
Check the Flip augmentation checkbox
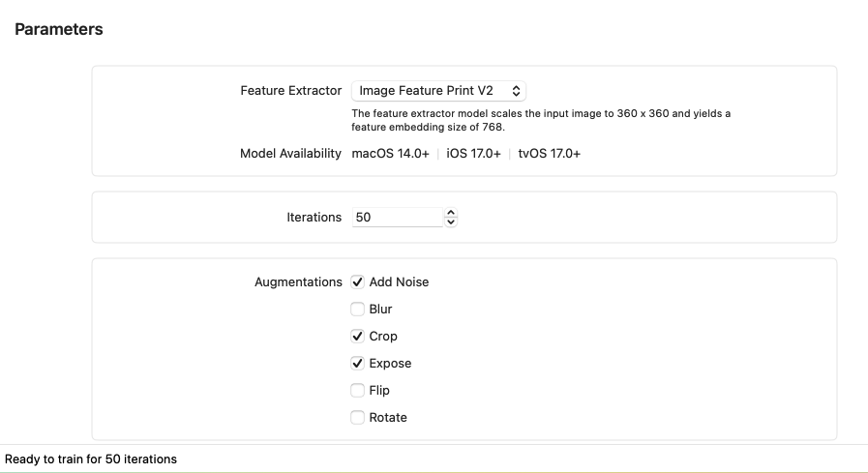tap(358, 391)
